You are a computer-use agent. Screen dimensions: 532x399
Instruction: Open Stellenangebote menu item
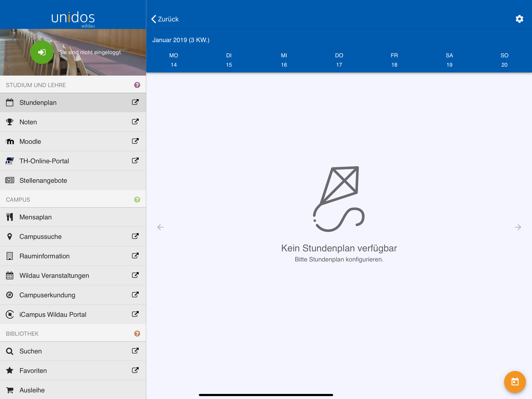(x=73, y=180)
